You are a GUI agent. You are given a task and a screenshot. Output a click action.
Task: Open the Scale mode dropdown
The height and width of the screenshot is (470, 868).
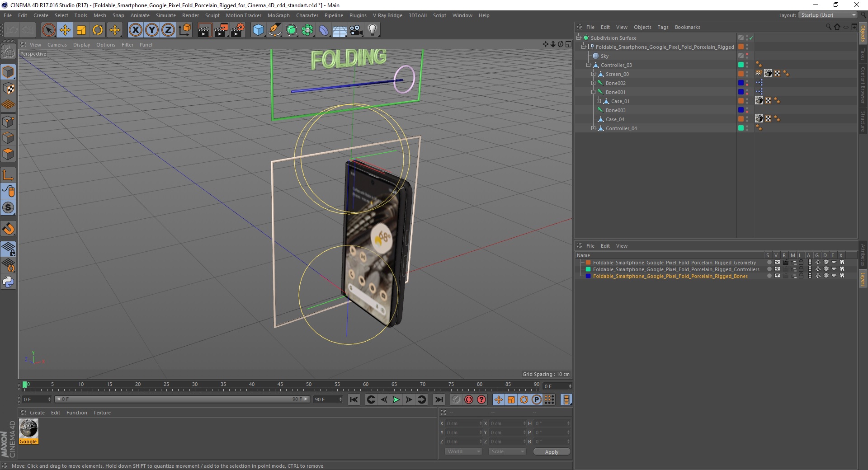507,451
